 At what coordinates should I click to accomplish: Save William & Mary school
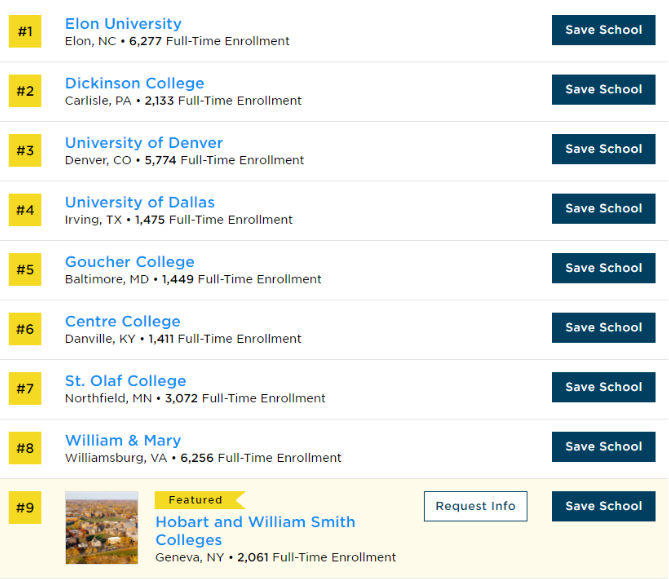603,446
